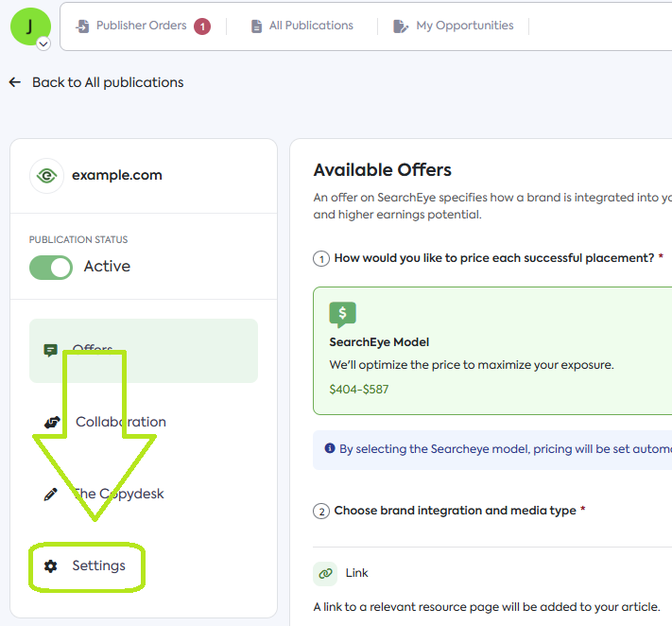
Task: Expand the account dropdown under avatar
Action: [x=43, y=43]
